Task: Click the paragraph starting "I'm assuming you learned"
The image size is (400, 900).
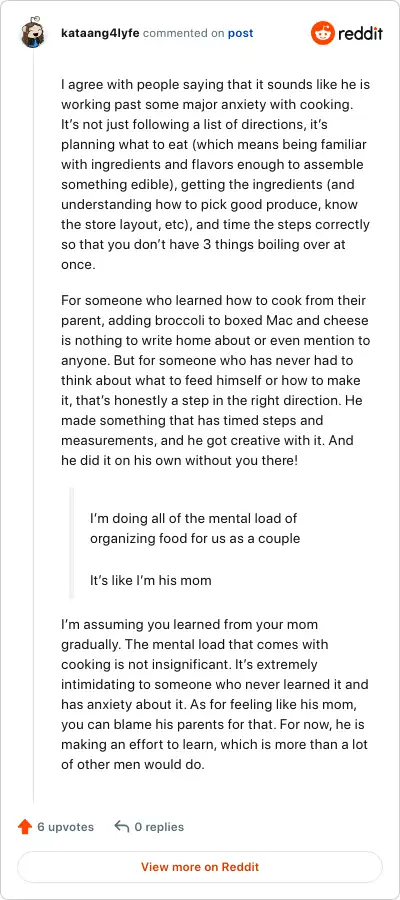Action: coord(215,695)
